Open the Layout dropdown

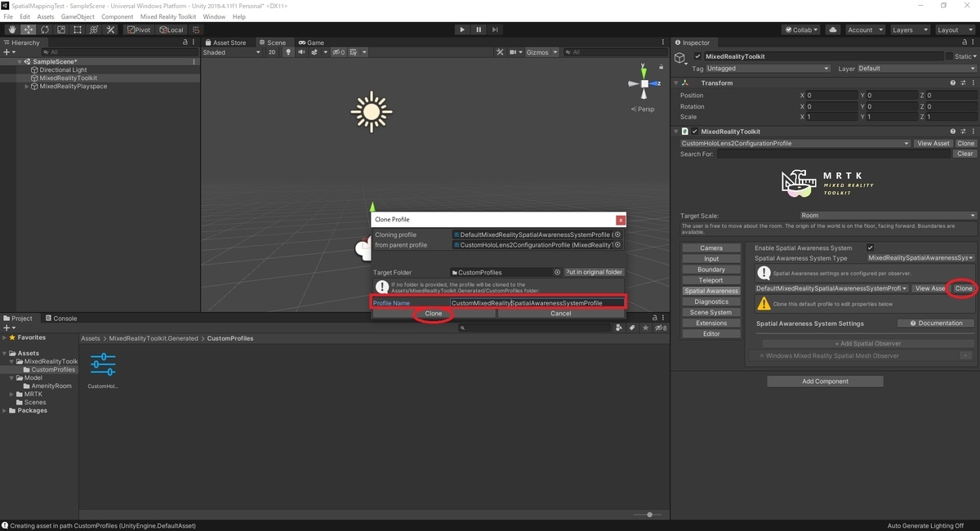(x=954, y=29)
